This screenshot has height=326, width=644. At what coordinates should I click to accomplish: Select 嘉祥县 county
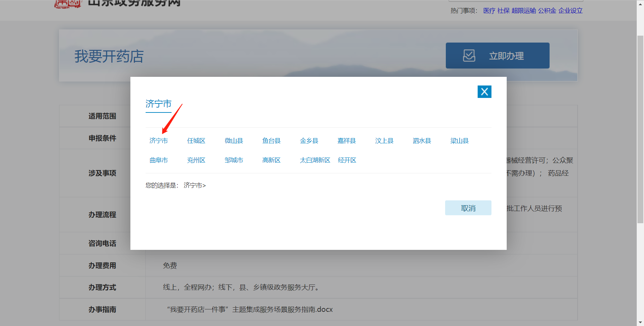tap(347, 141)
